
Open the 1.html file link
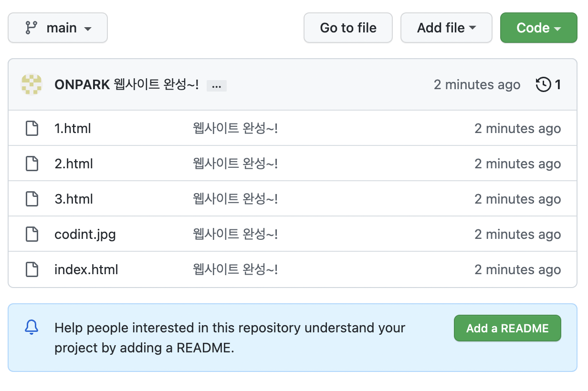coord(73,128)
